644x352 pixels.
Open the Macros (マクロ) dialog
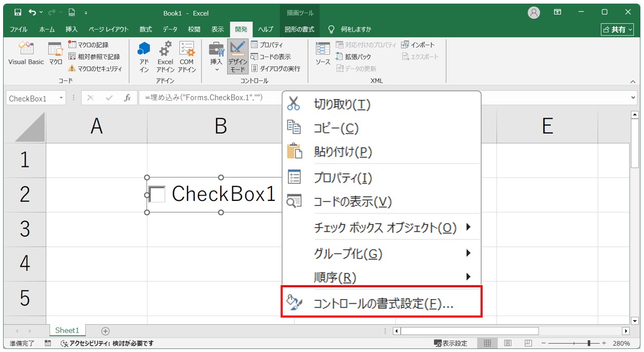(56, 53)
